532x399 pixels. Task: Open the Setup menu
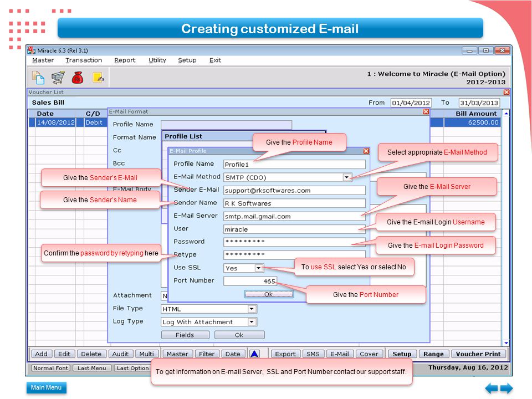tap(187, 60)
